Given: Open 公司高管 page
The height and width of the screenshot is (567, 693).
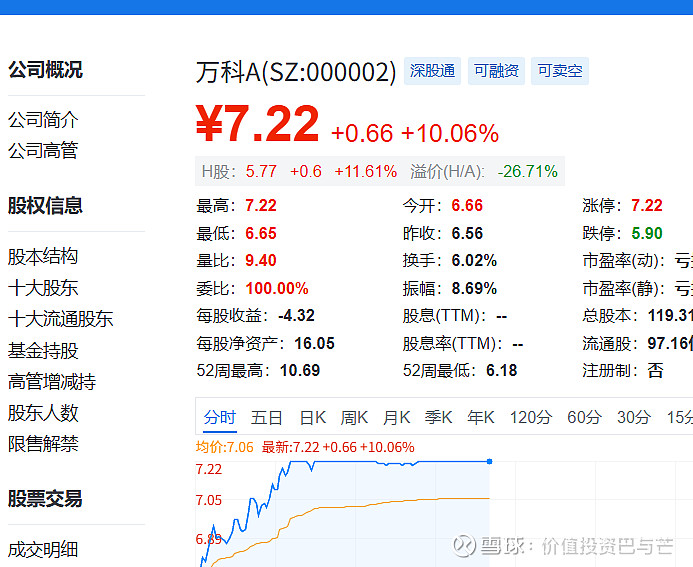Looking at the screenshot, I should click(x=43, y=151).
